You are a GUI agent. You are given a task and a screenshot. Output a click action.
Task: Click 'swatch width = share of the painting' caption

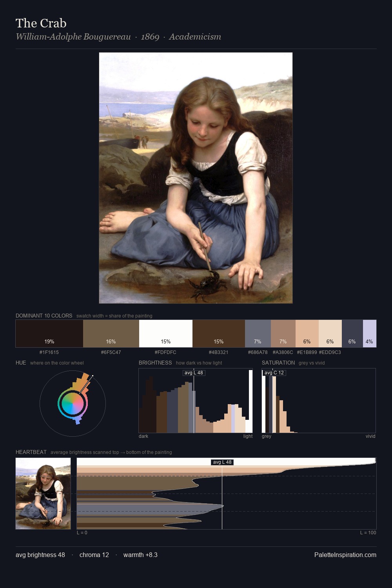point(114,316)
